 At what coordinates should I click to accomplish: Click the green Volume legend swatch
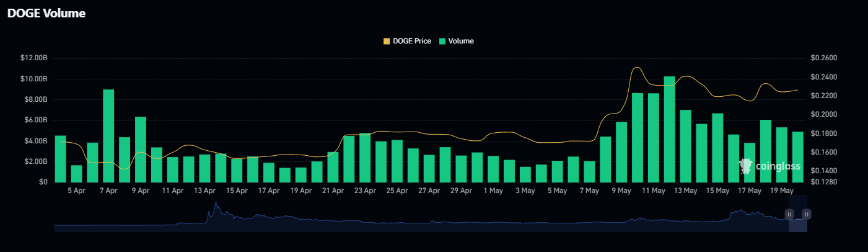pyautogui.click(x=441, y=41)
